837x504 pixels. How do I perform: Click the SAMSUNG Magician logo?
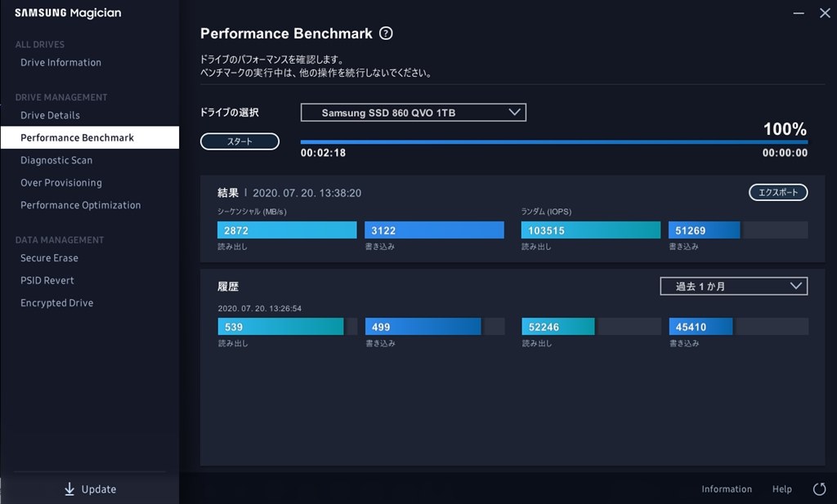coord(68,13)
